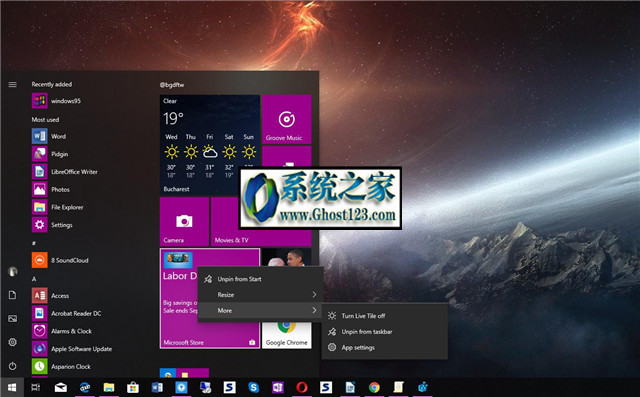Open the windows95 app from Recently added
Screen dimensions: 640x397
56,101
